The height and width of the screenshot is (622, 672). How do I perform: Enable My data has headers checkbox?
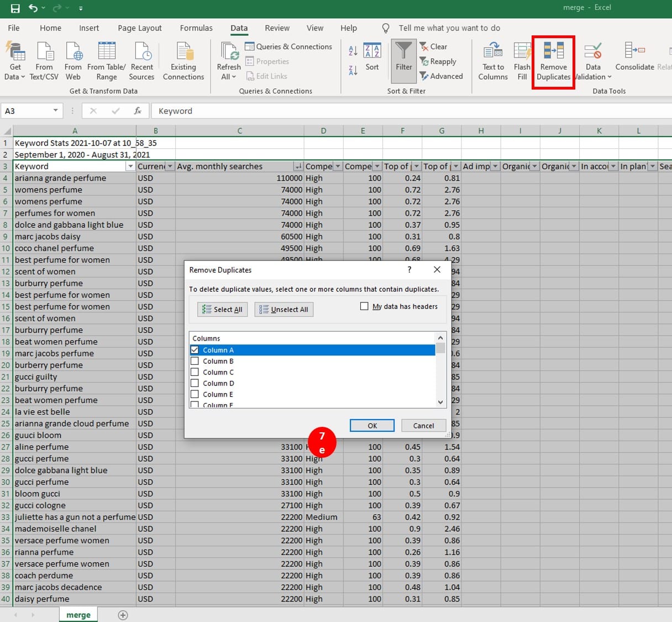364,306
